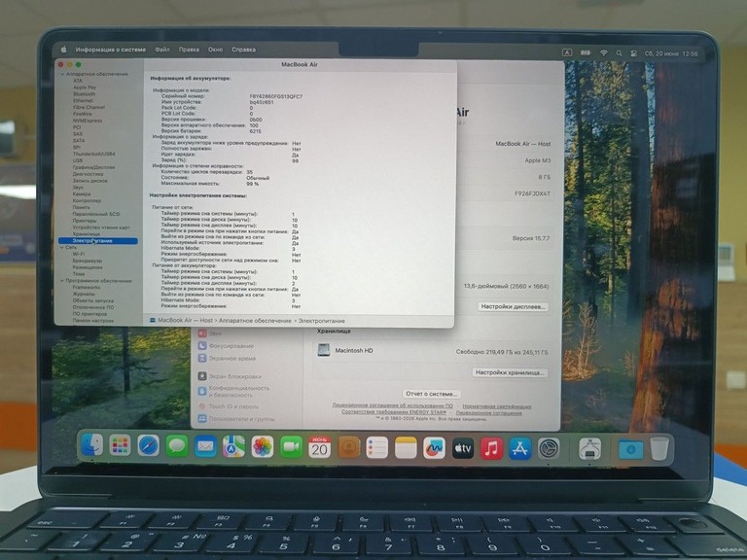Image resolution: width=747 pixels, height=560 pixels.
Task: Click MacBook Air — Host in path bar
Action: point(186,321)
